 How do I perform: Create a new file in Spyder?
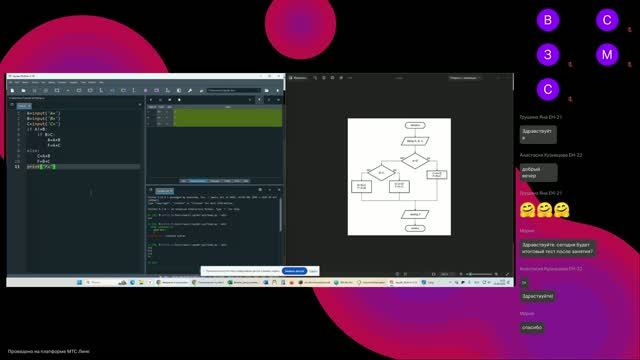(12, 90)
